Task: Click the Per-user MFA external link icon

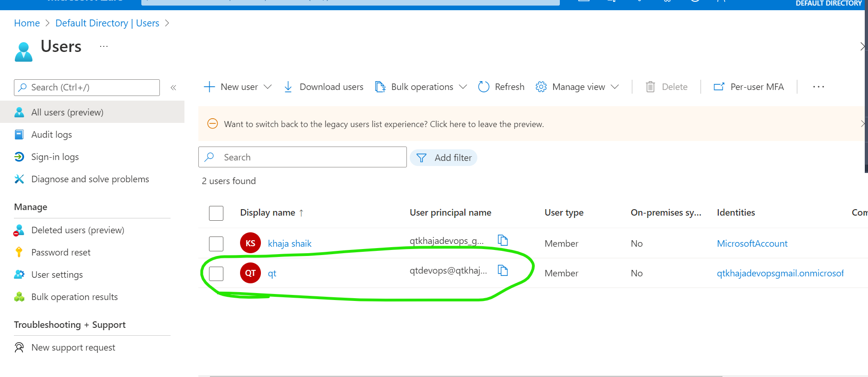Action: click(719, 87)
